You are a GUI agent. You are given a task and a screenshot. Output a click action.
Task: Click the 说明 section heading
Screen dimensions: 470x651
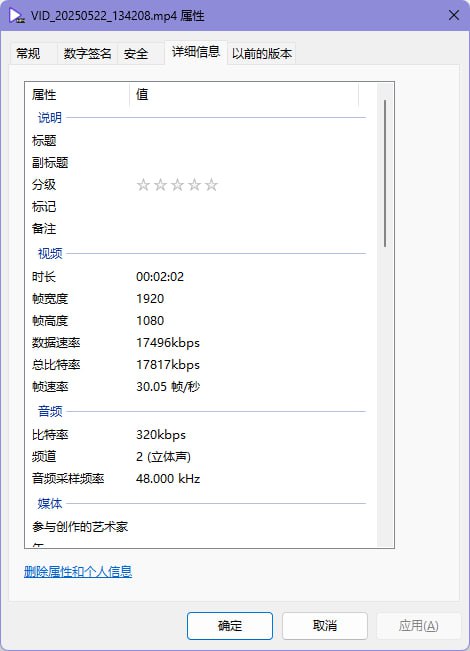[x=50, y=118]
